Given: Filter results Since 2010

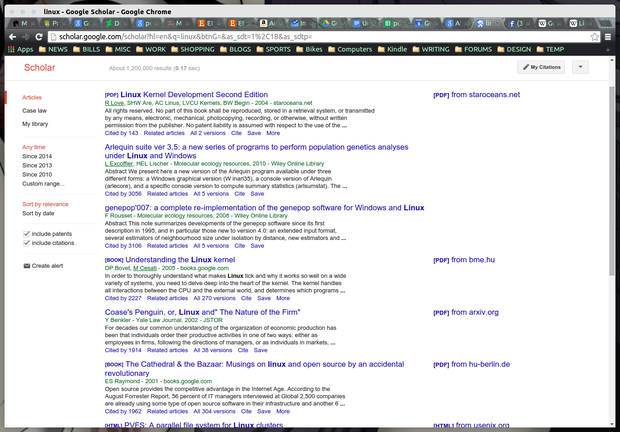Looking at the screenshot, I should (37, 174).
